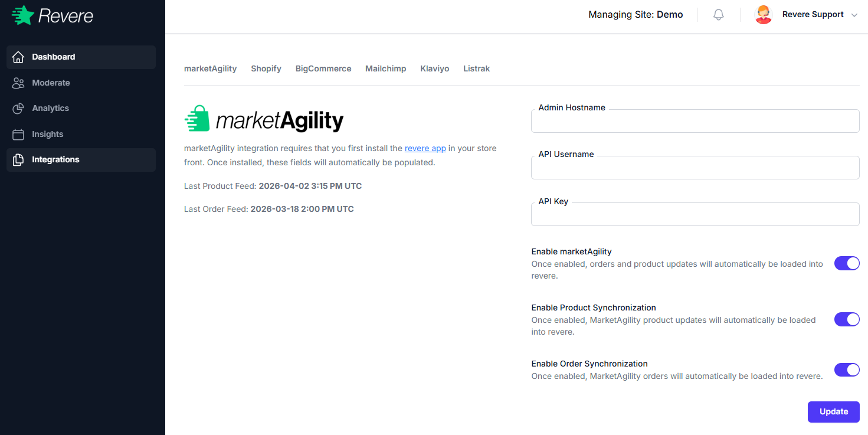Open the Mailchimp integration tab
868x435 pixels.
385,68
